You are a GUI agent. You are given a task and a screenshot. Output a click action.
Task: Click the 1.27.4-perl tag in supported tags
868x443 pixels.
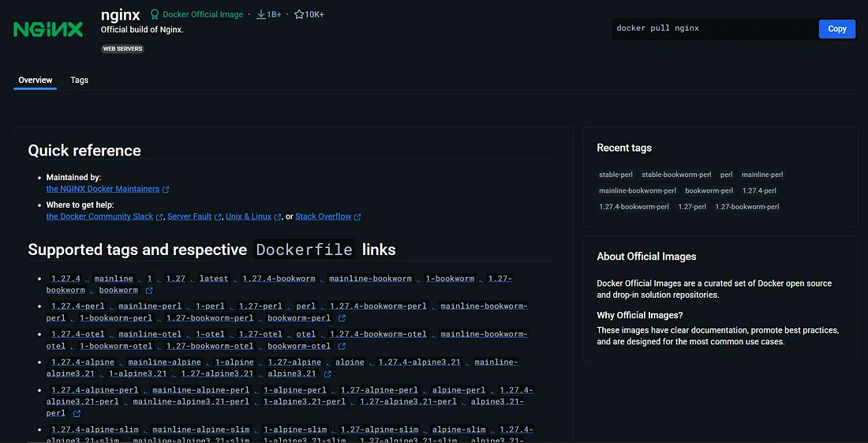coord(78,306)
